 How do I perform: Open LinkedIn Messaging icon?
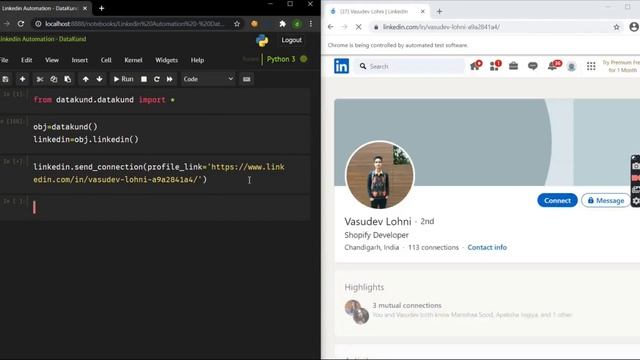533,66
